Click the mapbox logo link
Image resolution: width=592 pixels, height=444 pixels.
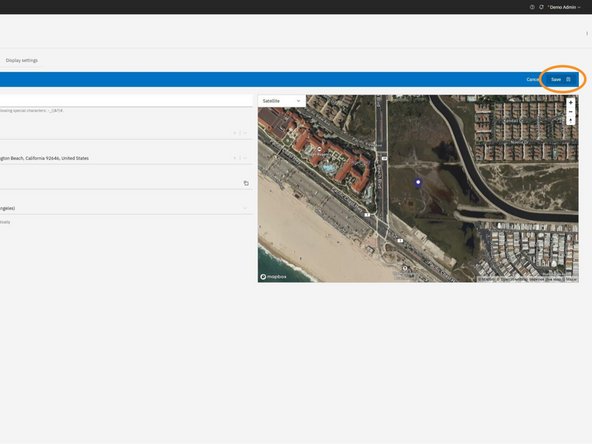273,277
